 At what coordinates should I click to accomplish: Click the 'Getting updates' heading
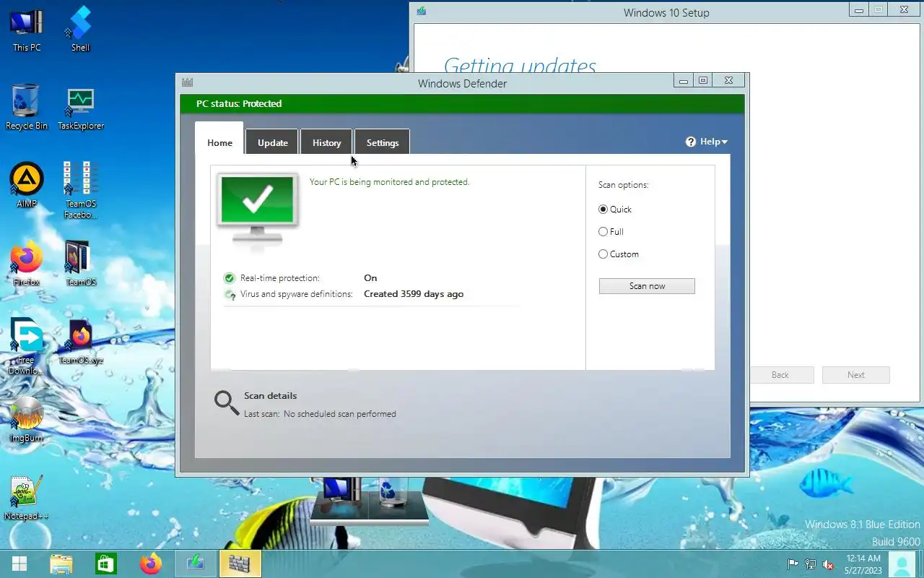(520, 66)
